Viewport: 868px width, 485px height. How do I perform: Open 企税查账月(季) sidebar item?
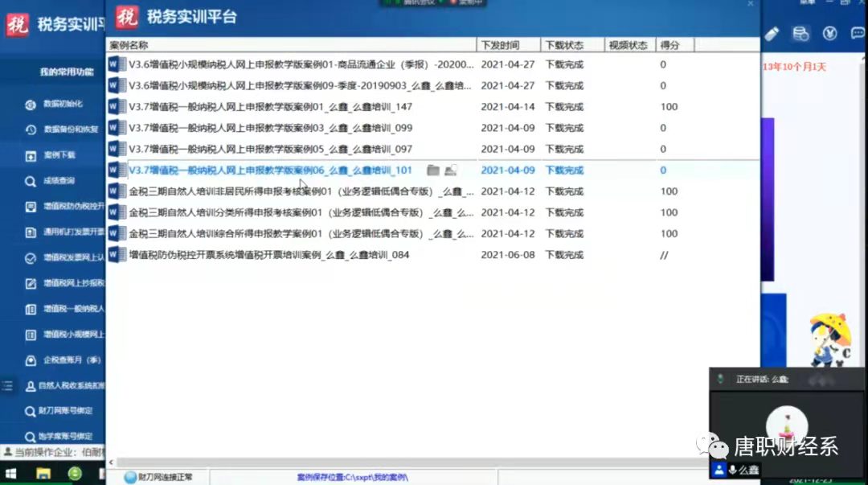point(63,360)
